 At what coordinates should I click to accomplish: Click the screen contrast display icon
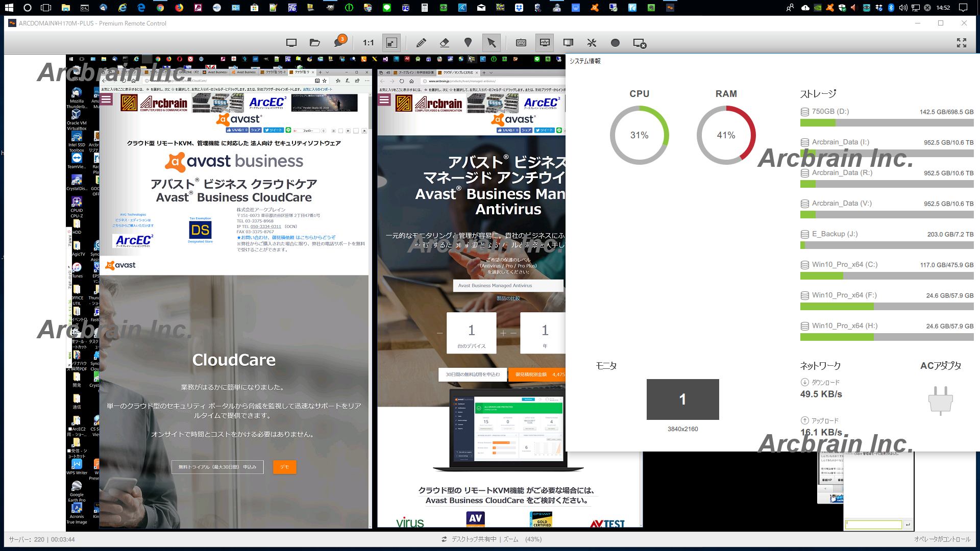click(x=568, y=43)
